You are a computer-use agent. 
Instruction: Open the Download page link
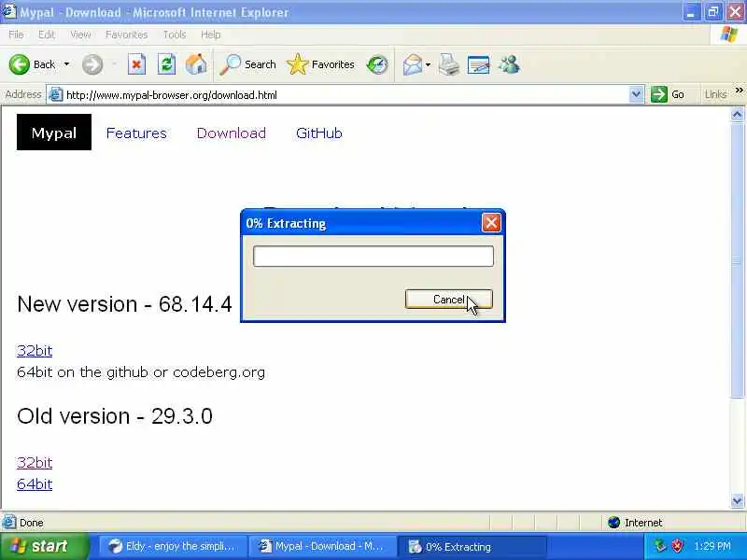point(231,133)
